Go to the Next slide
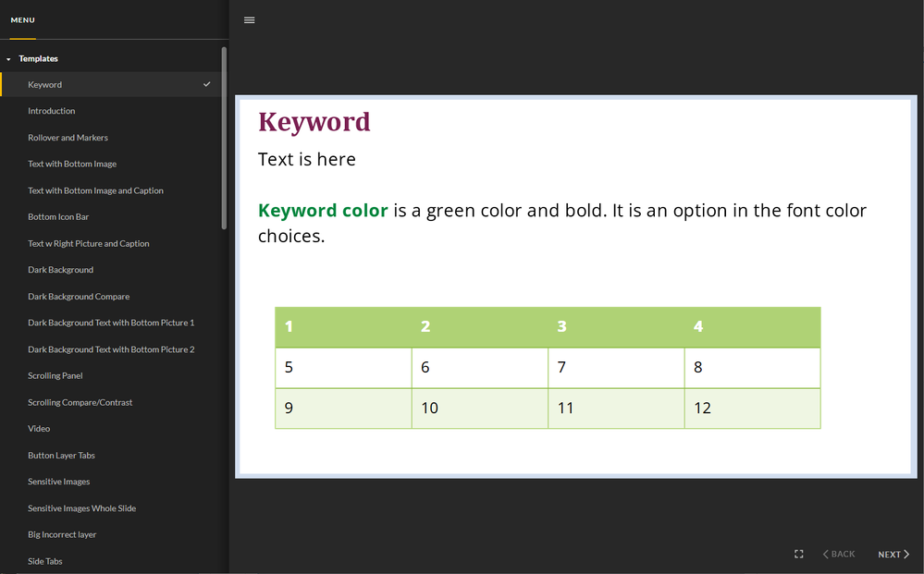The image size is (924, 574). [893, 555]
